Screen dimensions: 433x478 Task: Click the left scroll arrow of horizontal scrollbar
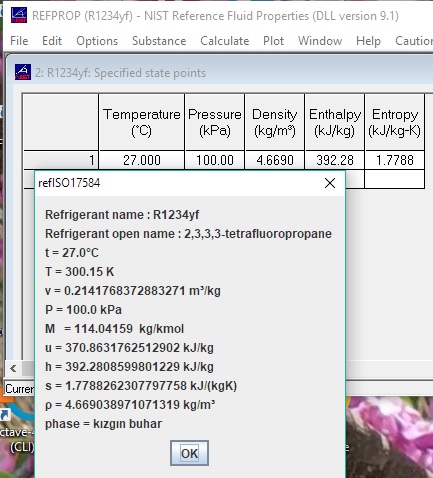pos(13,368)
